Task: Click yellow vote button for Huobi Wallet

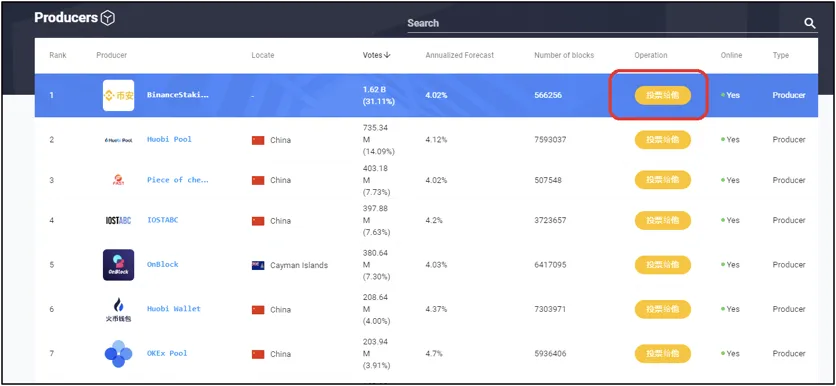Action: (x=663, y=309)
